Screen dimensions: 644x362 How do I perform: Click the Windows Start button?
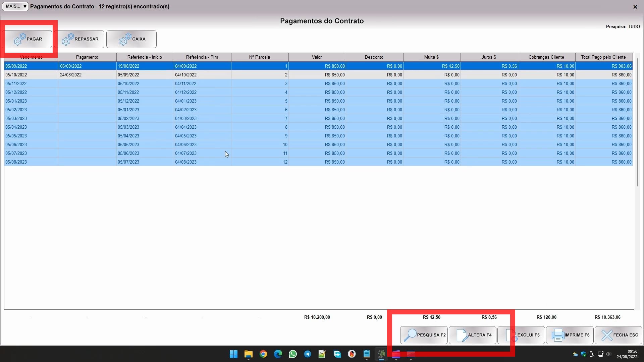(x=234, y=354)
